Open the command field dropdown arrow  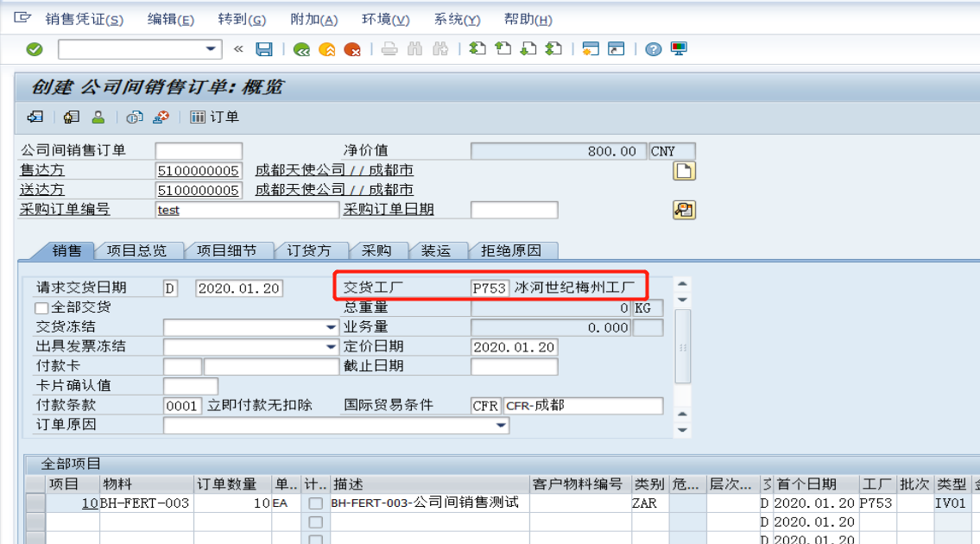tap(211, 48)
